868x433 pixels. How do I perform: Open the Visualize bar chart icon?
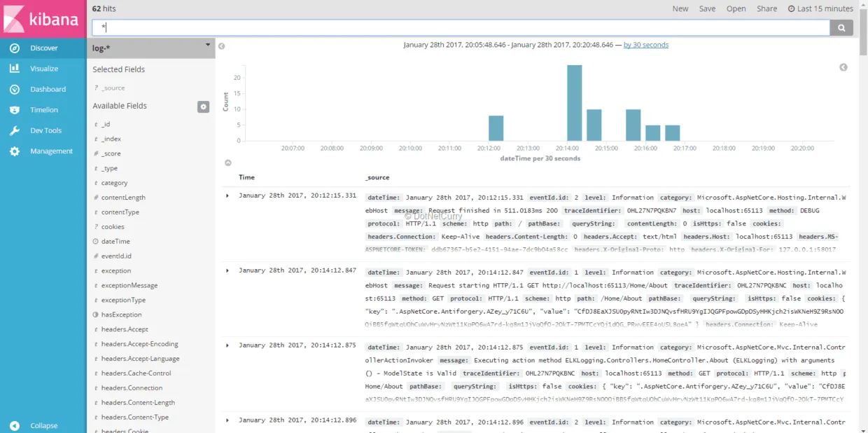tap(14, 69)
